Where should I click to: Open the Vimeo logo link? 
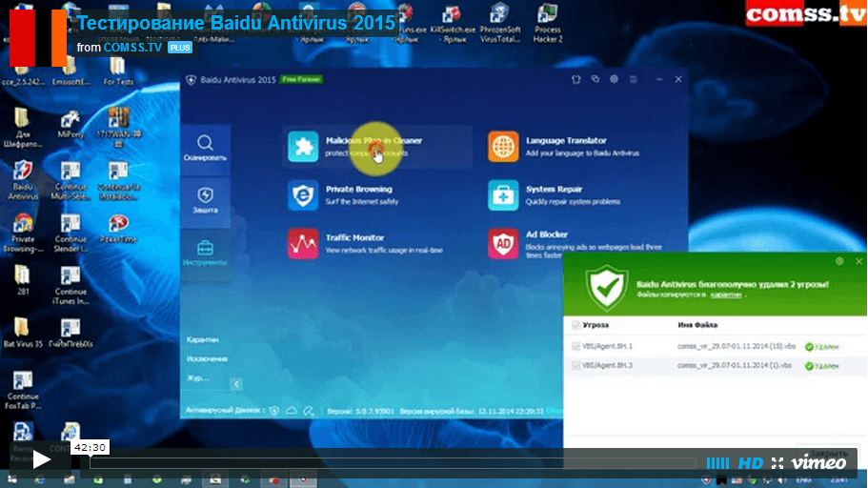click(818, 462)
